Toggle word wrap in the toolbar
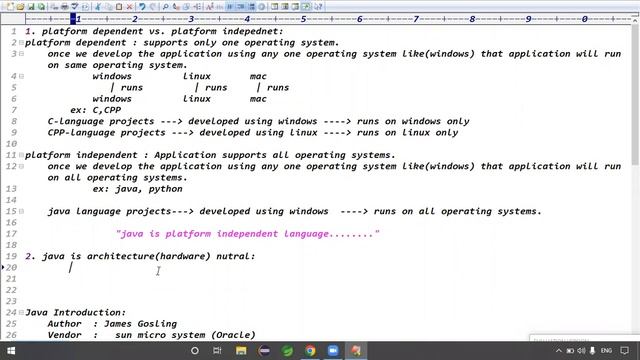The width and height of the screenshot is (640, 360). tap(230, 7)
